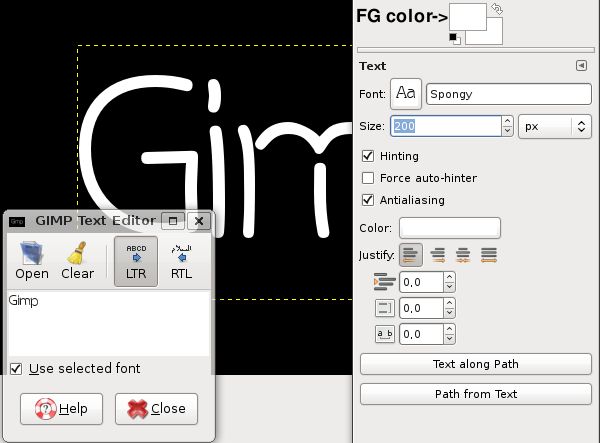Open the text Color swatch

[450, 228]
